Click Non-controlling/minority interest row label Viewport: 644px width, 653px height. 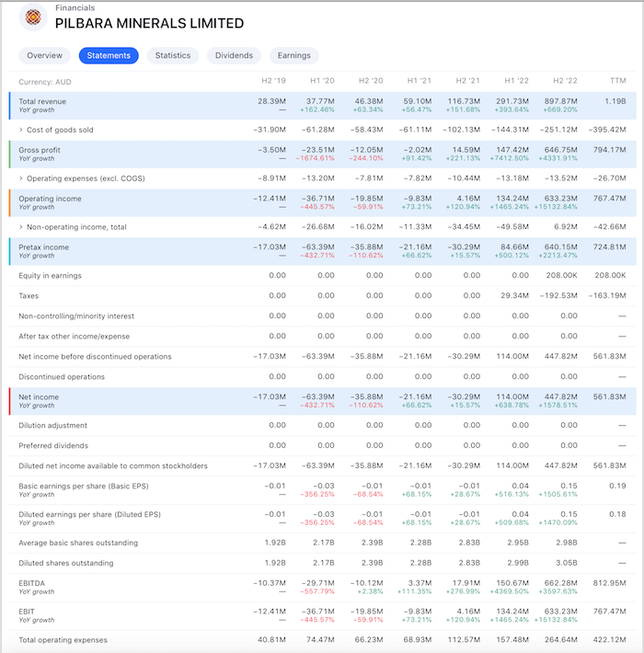pyautogui.click(x=76, y=316)
